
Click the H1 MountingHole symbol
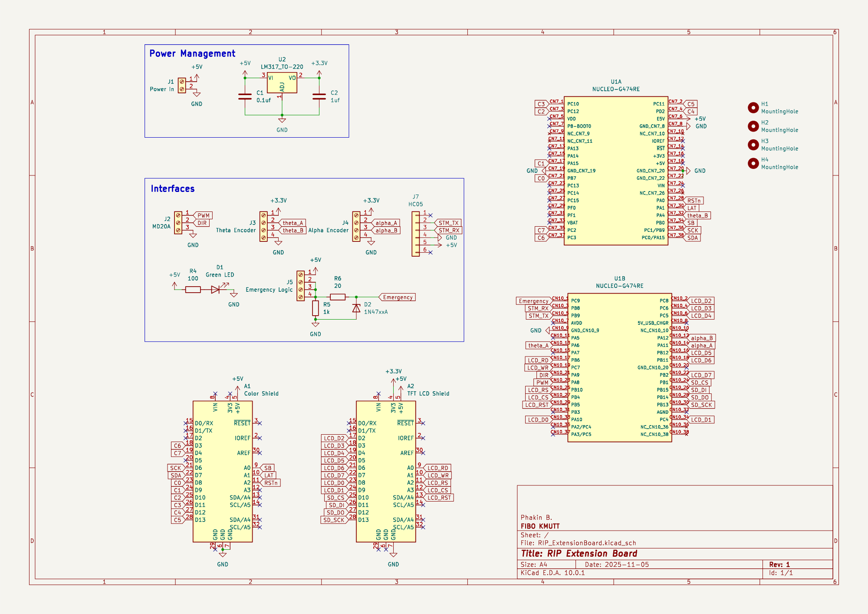(753, 108)
